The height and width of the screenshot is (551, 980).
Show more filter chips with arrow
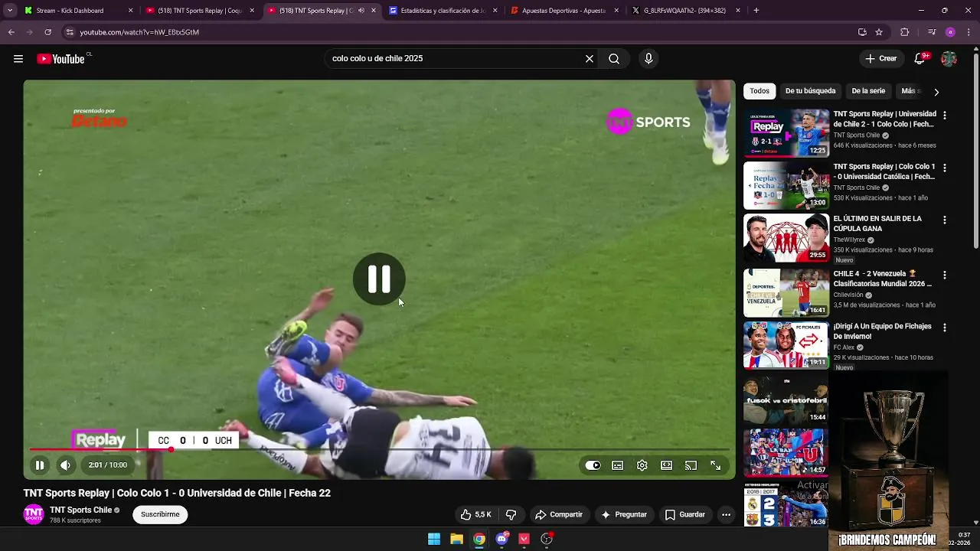point(936,92)
